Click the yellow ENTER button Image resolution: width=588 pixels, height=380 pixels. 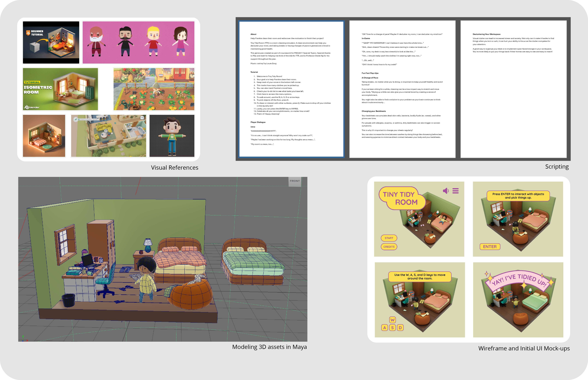click(490, 247)
